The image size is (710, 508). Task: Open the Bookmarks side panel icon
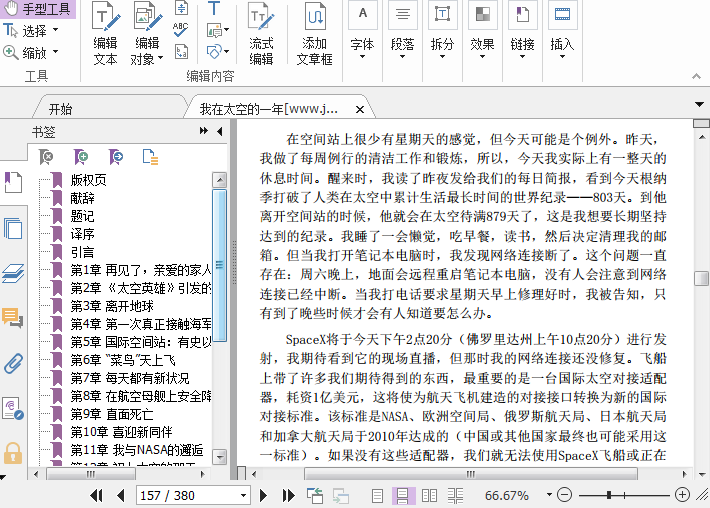click(x=13, y=182)
